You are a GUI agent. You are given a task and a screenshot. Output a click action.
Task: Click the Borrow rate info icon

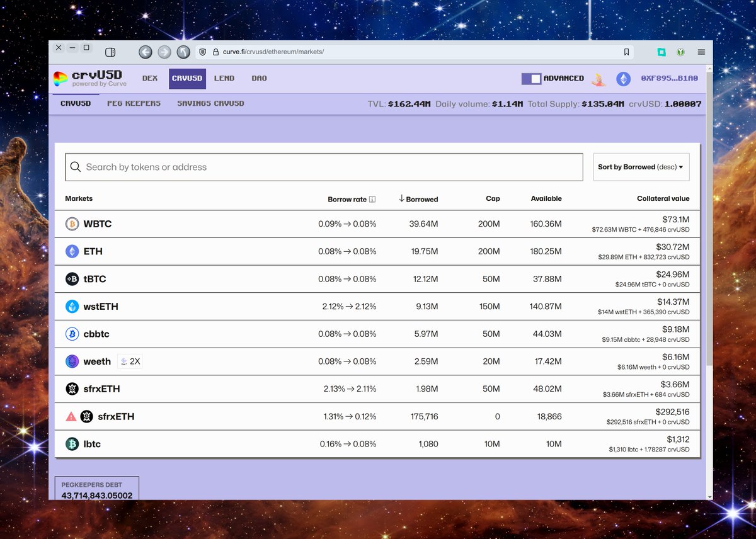click(x=372, y=199)
